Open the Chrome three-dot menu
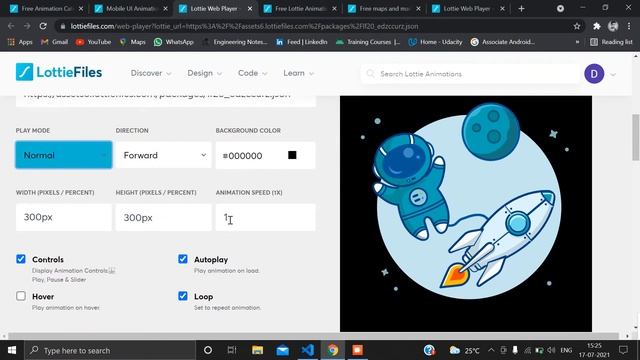640x360 pixels. [629, 26]
